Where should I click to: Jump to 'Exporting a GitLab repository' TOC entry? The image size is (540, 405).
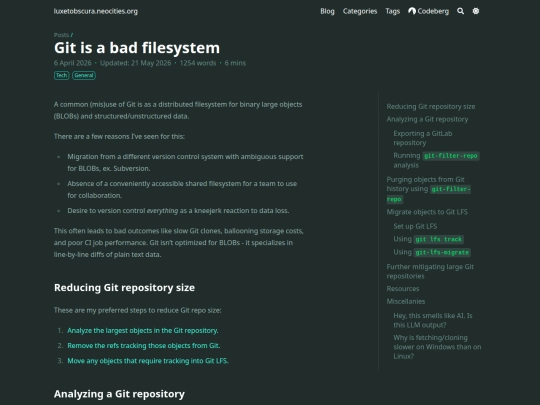(423, 138)
